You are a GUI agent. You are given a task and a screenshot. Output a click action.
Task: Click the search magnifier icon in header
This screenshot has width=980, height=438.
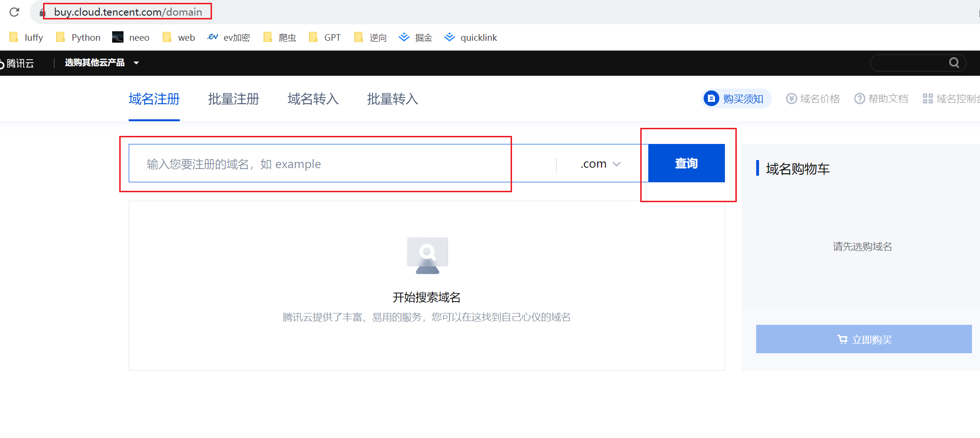(x=954, y=63)
